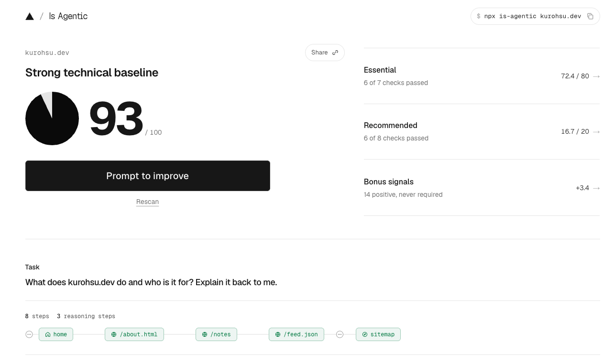
Task: Click '14 positive, never required' text
Action: (403, 194)
